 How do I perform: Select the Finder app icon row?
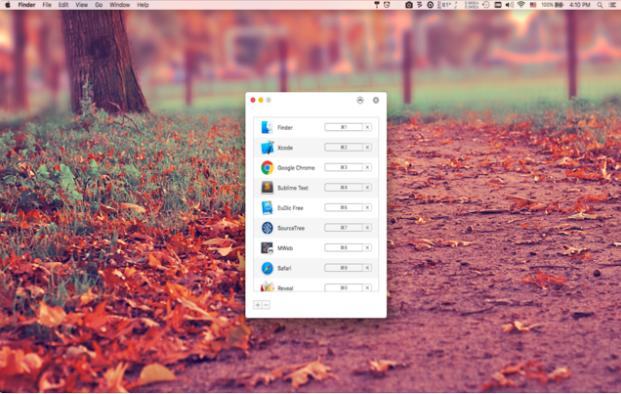tap(316, 128)
